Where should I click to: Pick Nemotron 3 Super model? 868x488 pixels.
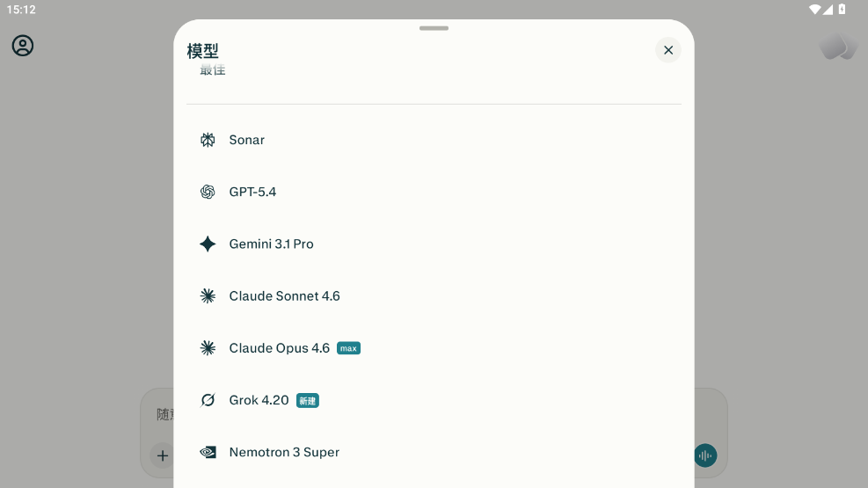tap(434, 452)
